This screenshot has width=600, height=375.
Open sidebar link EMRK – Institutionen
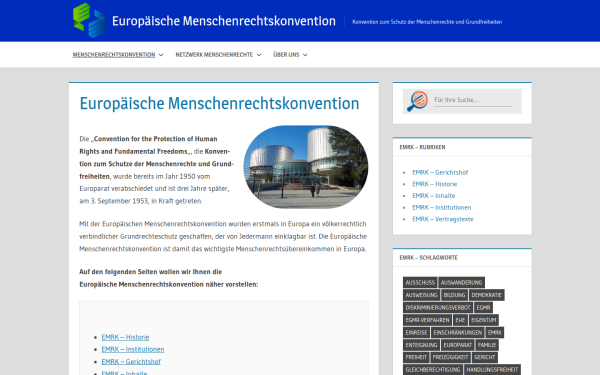pyautogui.click(x=442, y=207)
